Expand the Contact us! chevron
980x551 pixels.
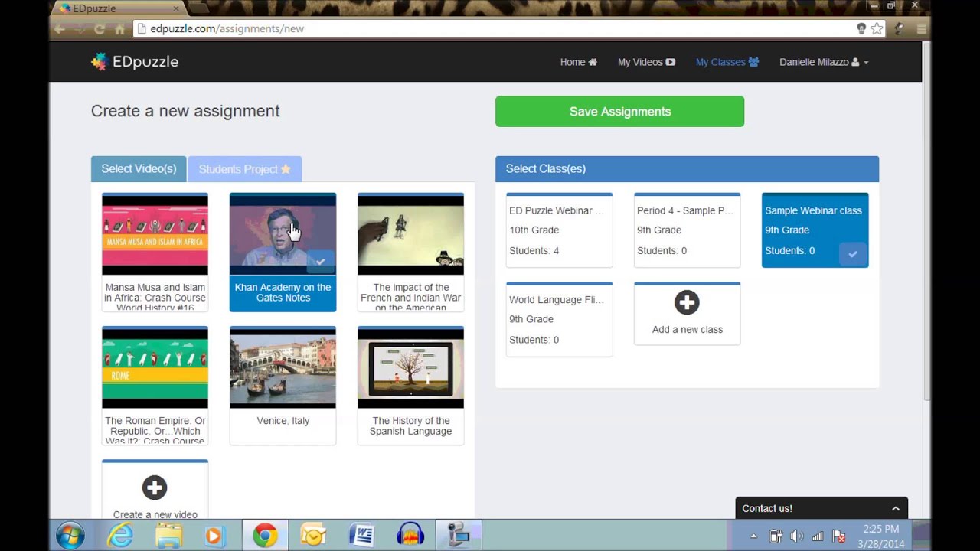point(895,508)
